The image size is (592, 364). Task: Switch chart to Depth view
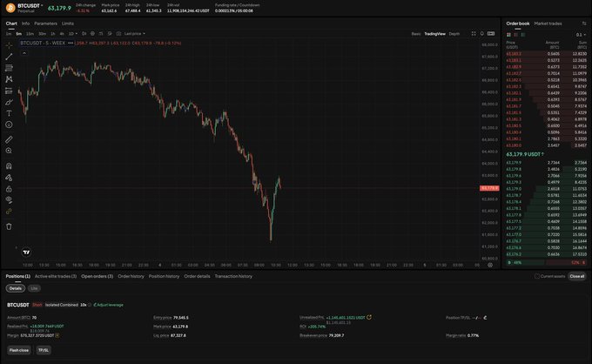pyautogui.click(x=454, y=34)
